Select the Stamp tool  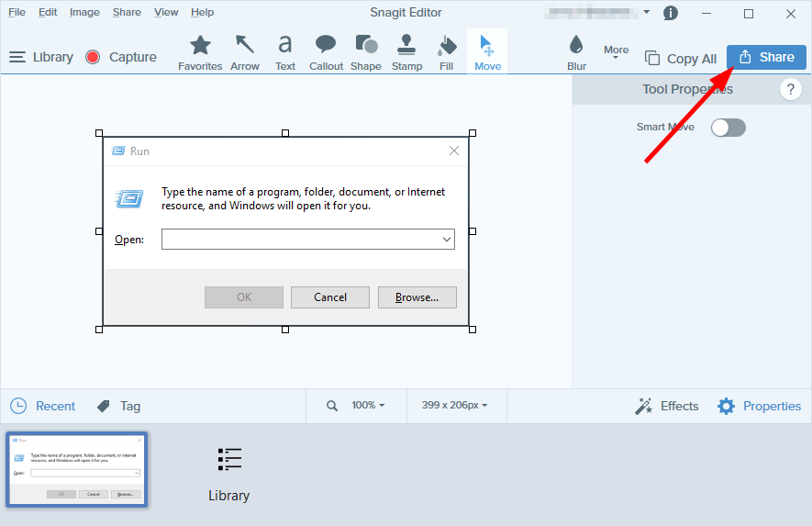pyautogui.click(x=406, y=52)
